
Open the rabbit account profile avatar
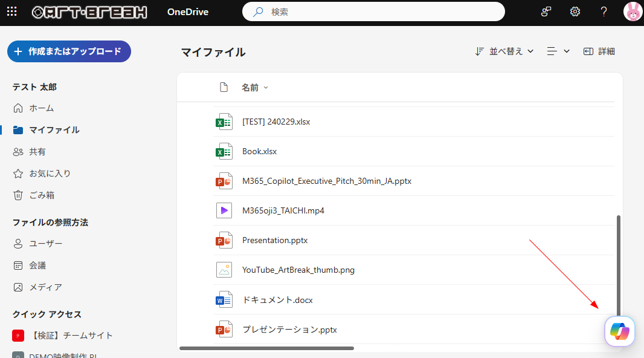pos(633,11)
